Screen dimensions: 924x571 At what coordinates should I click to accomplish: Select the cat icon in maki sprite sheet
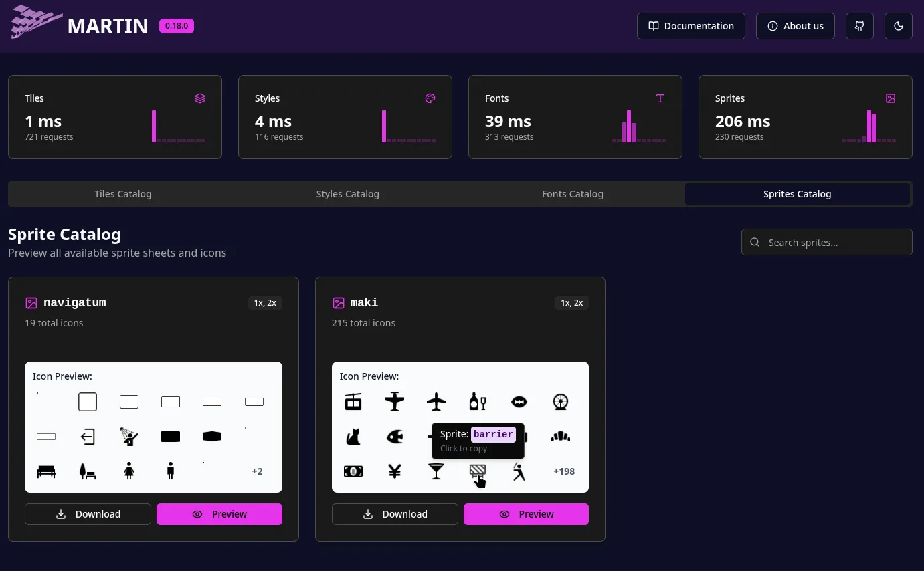pyautogui.click(x=353, y=437)
